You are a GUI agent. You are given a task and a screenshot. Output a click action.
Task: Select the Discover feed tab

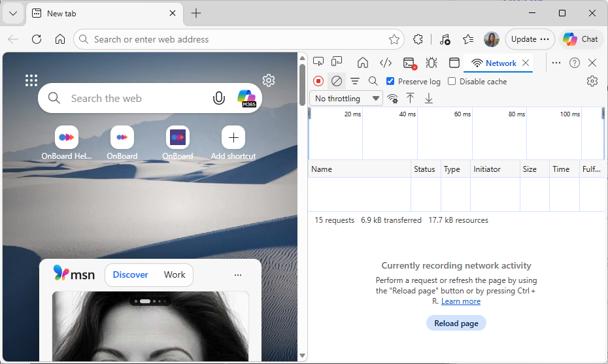(x=130, y=274)
